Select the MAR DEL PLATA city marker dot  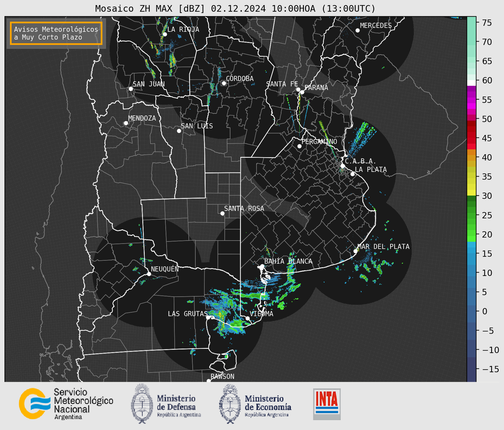click(x=356, y=251)
